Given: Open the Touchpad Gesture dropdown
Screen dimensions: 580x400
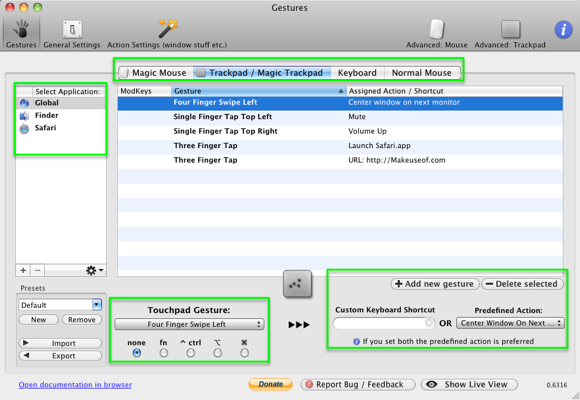Looking at the screenshot, I should [x=189, y=325].
